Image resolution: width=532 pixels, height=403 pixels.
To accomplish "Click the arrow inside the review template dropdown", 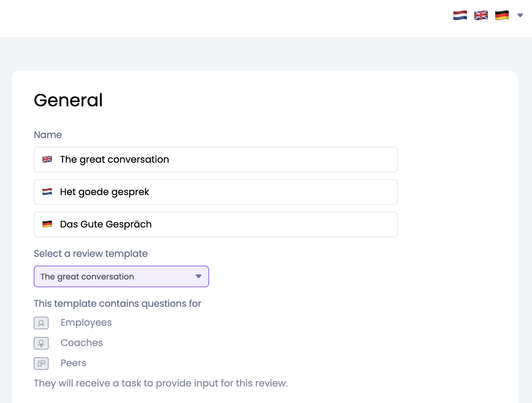I will click(x=199, y=276).
